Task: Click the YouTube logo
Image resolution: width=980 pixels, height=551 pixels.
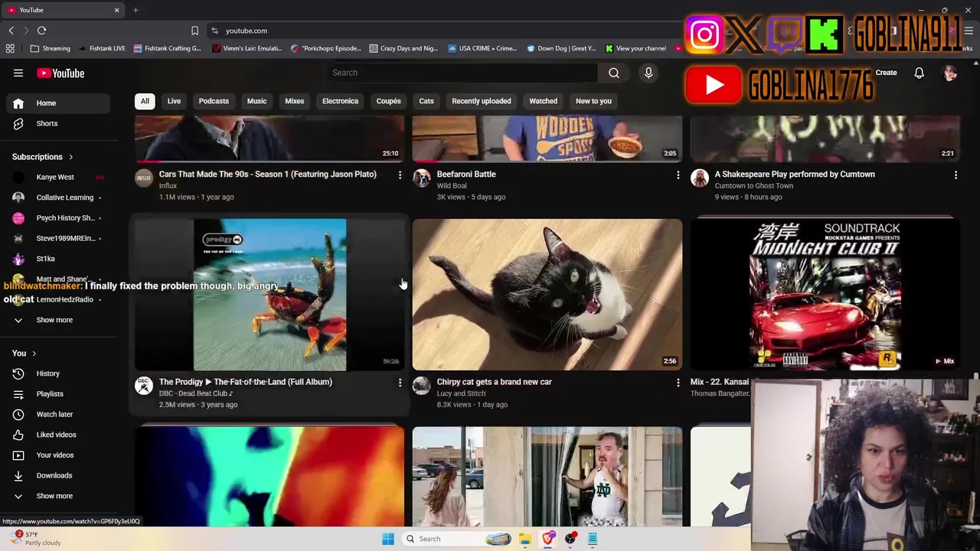Action: tap(60, 73)
